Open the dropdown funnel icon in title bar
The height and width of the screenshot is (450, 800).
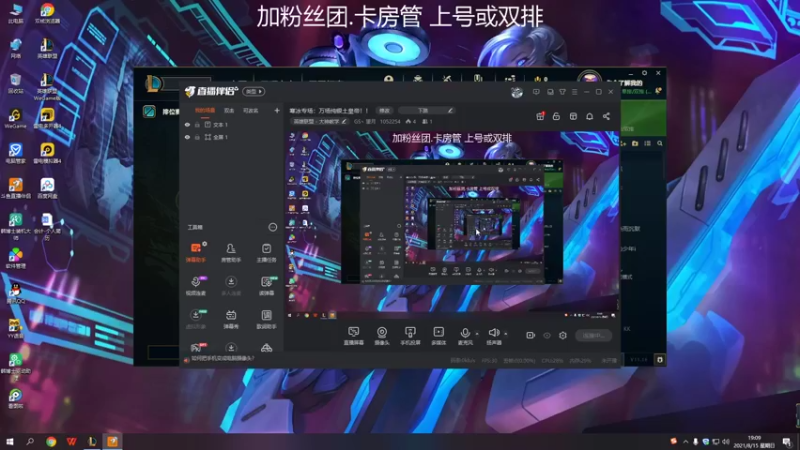[x=562, y=92]
